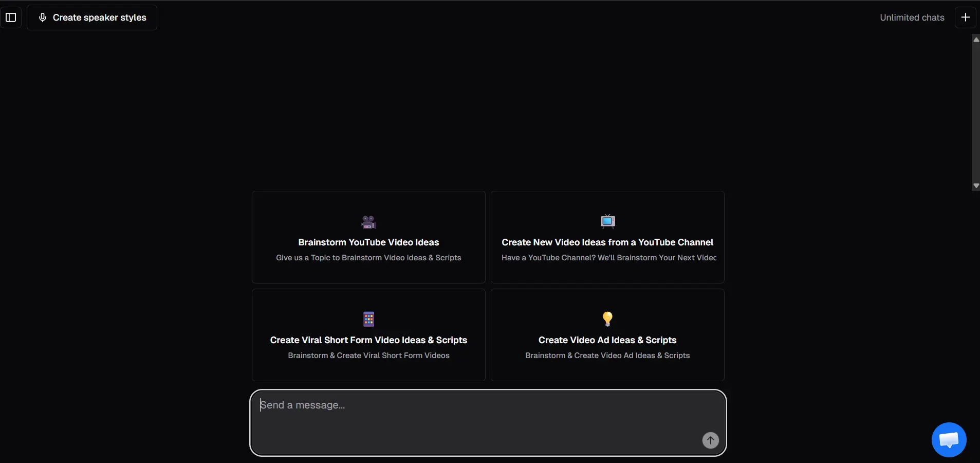Click the movie camera icon
980x463 pixels.
pyautogui.click(x=368, y=222)
